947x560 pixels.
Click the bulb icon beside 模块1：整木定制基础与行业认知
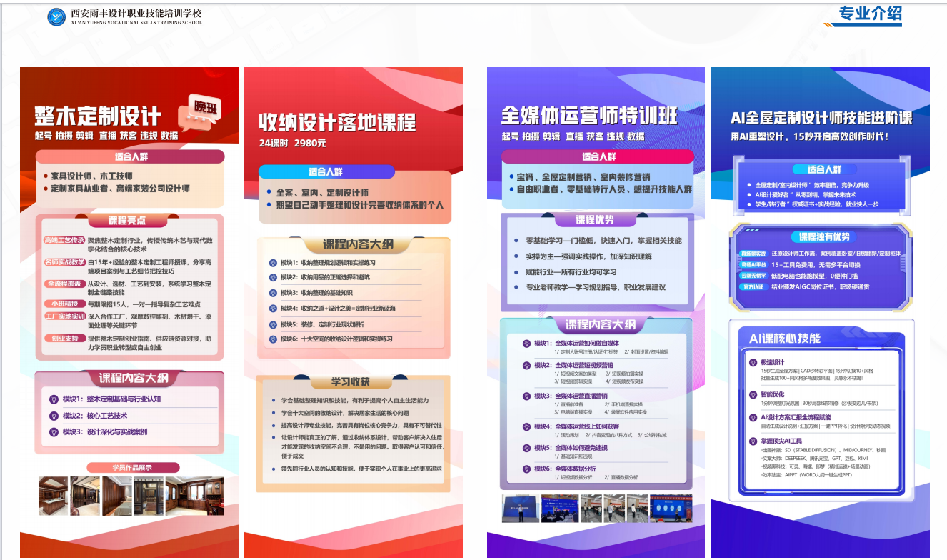54,399
